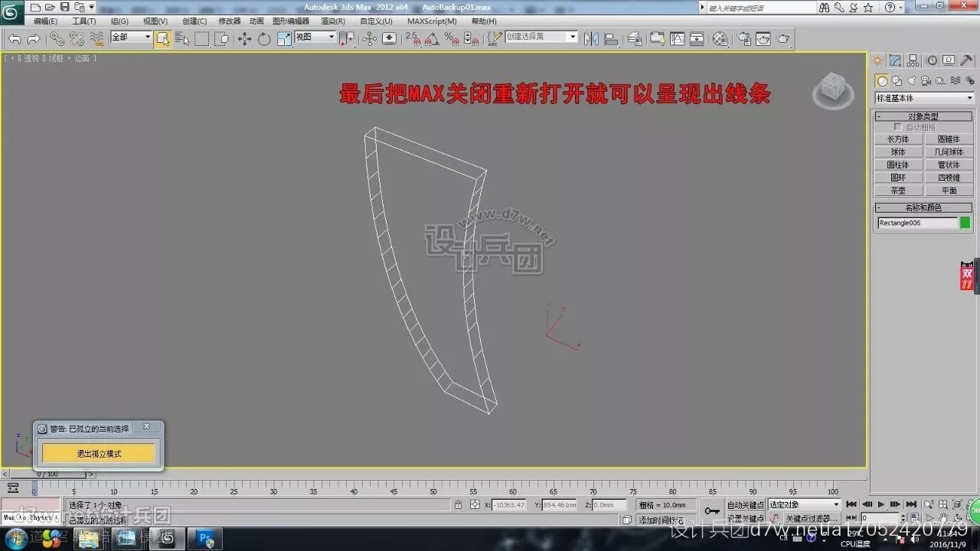
Task: Select the Modify panel tab icon
Action: [x=894, y=60]
